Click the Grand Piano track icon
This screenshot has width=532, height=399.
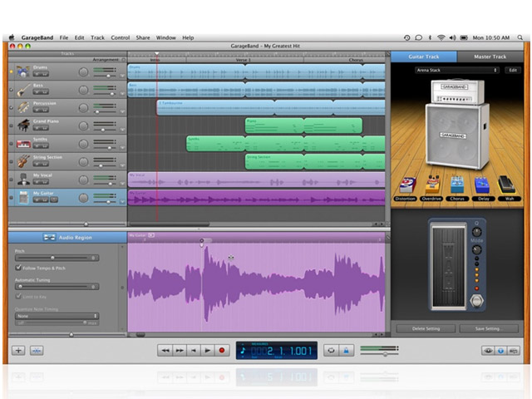[23, 126]
